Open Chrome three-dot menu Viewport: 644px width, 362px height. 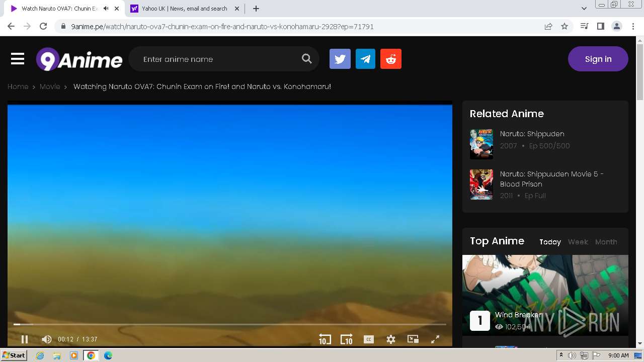(633, 26)
